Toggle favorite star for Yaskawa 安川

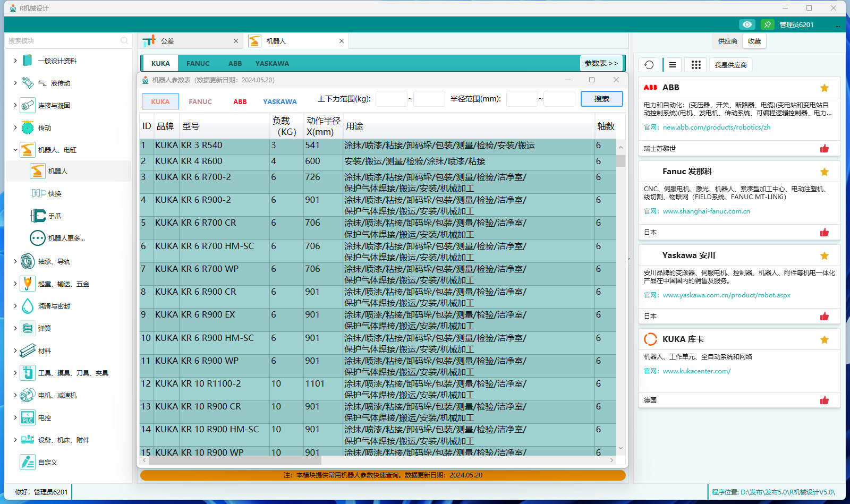[824, 255]
